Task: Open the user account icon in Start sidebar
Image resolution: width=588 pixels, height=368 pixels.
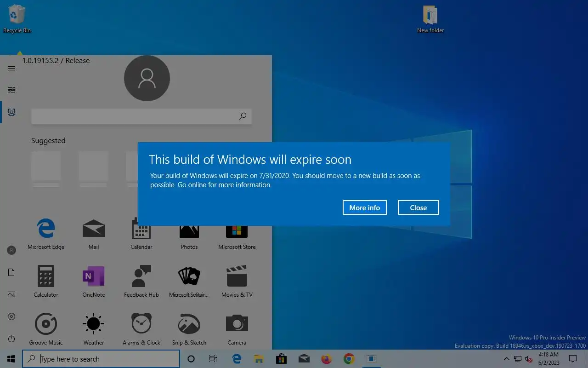Action: tap(11, 250)
